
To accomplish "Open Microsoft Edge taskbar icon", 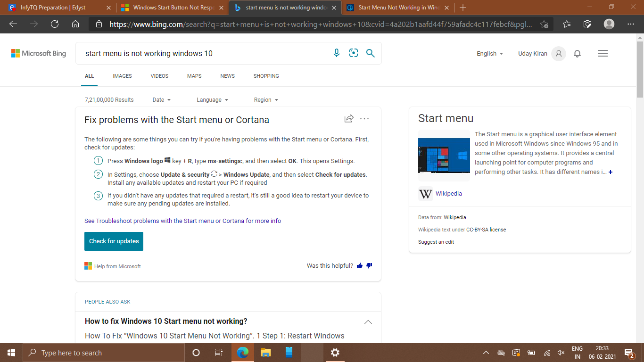I will (243, 353).
